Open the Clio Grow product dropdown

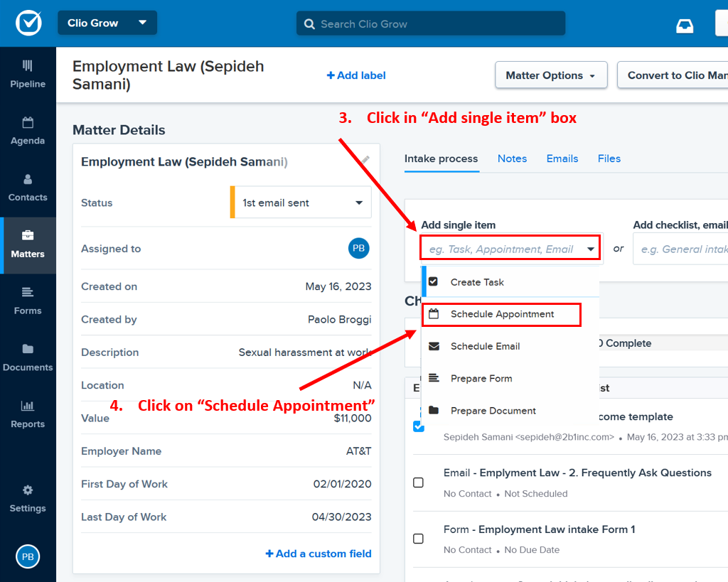pos(107,23)
